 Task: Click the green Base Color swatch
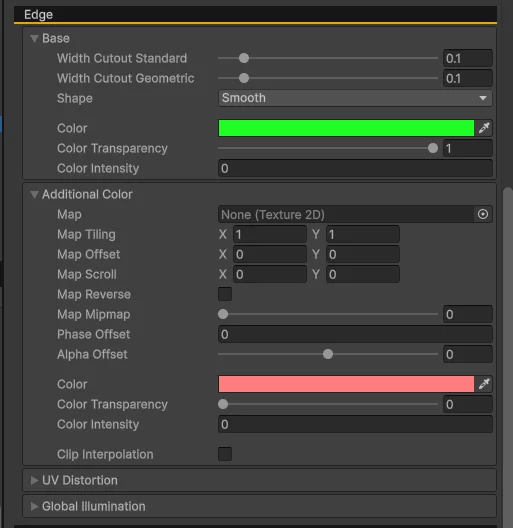(346, 128)
